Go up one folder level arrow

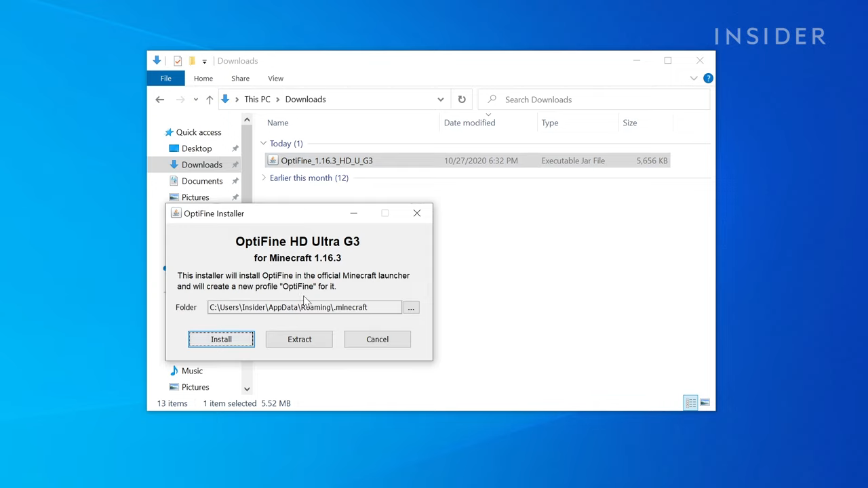pos(210,100)
